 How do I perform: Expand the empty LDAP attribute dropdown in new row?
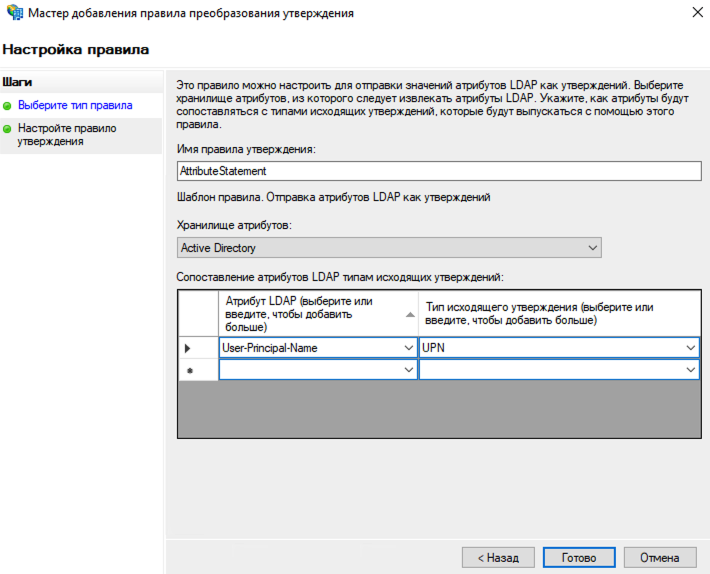[x=407, y=370]
